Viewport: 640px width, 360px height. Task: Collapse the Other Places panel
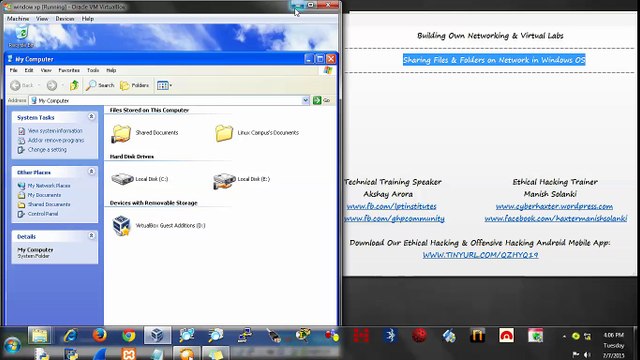point(91,172)
